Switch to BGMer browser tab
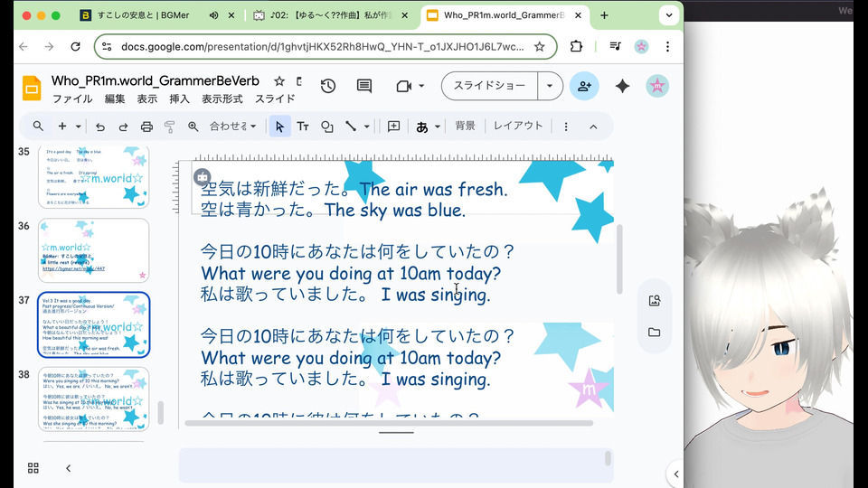 click(x=142, y=15)
